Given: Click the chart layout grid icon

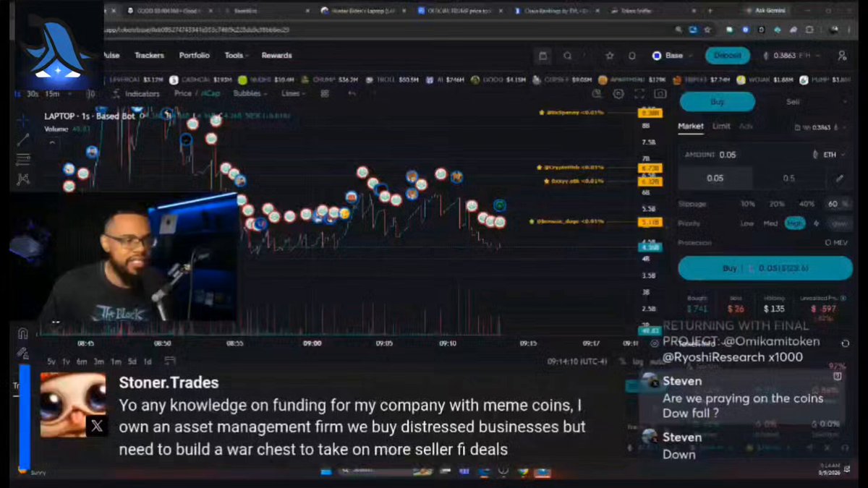Looking at the screenshot, I should (325, 94).
